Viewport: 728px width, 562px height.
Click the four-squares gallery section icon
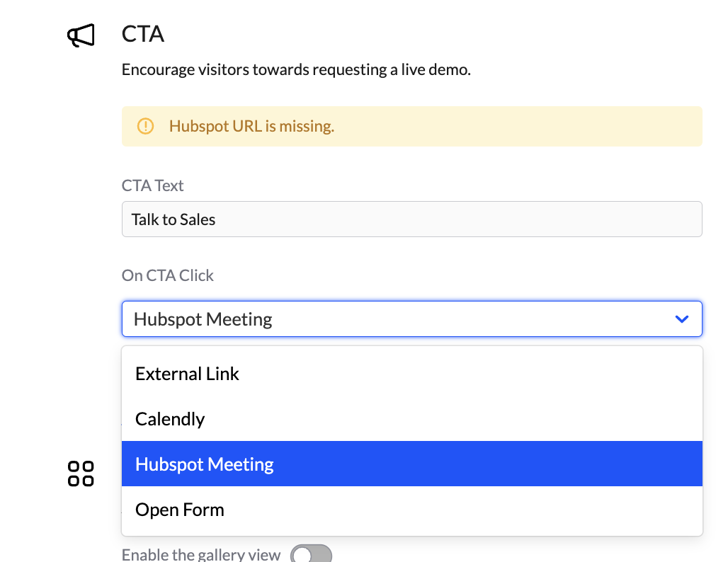pos(81,474)
